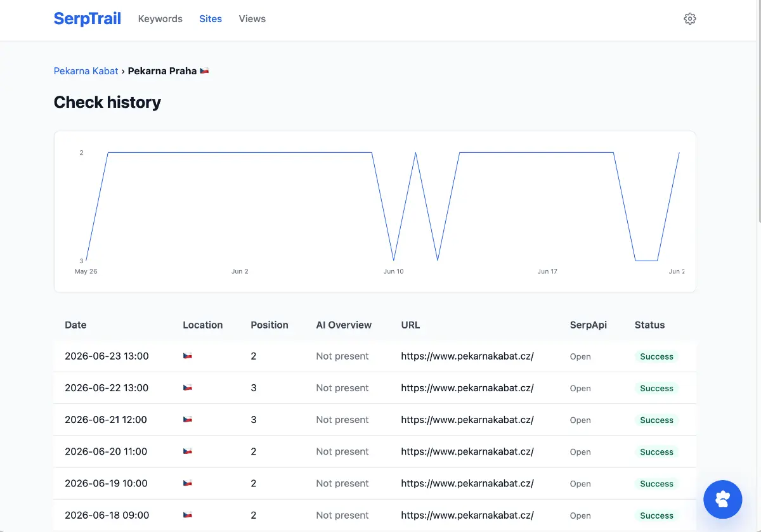Viewport: 761px width, 532px height.
Task: Open SerpApi link for 2026-06-23 check
Action: click(x=580, y=357)
